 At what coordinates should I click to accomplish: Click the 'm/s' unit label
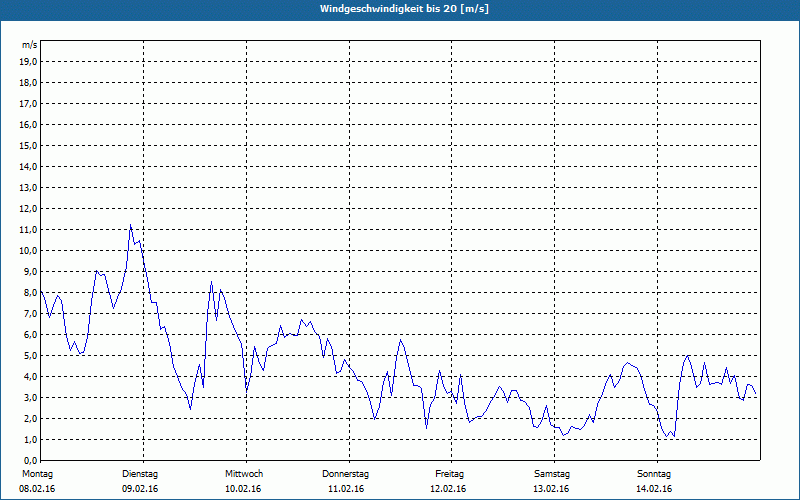[30, 45]
